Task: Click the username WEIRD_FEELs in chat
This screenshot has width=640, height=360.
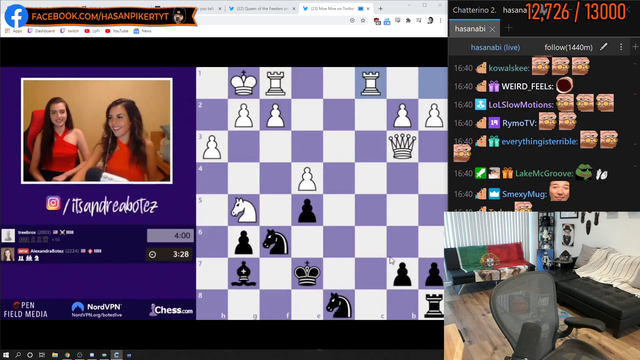Action: (527, 87)
